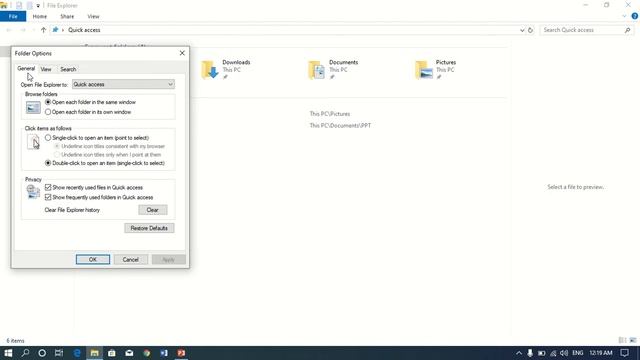Open the File ribbon tab
This screenshot has width=640, height=360.
click(13, 16)
